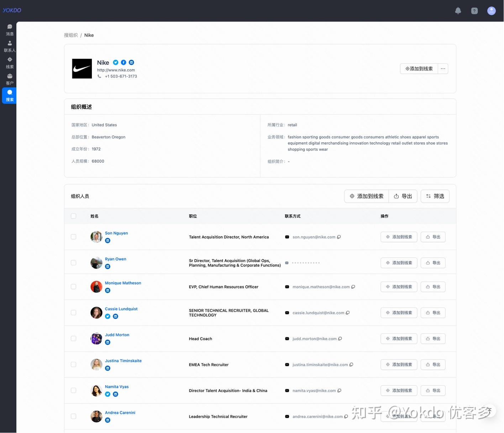
Task: Go to 线索 in the sidebar
Action: click(x=10, y=63)
